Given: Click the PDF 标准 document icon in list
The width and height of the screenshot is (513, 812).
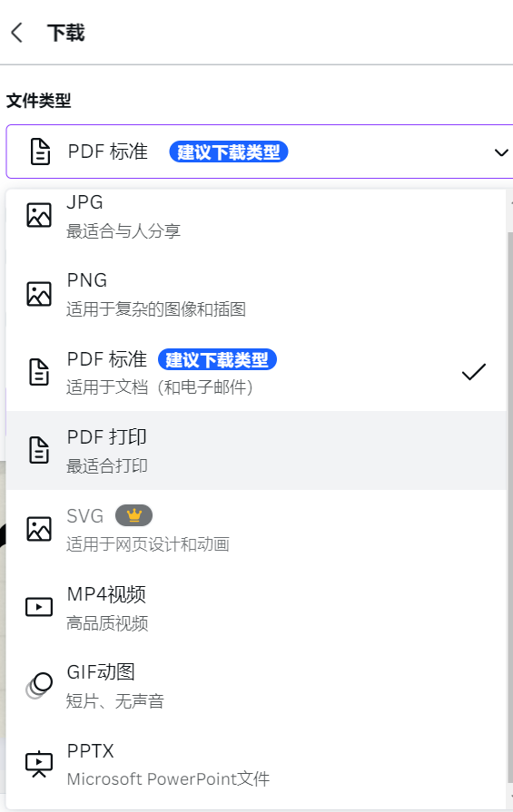Looking at the screenshot, I should coord(39,372).
